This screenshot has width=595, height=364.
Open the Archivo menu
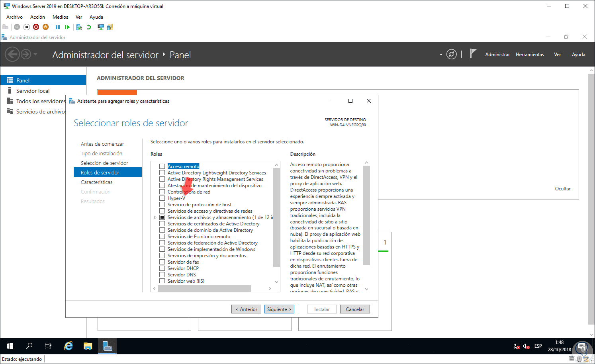click(x=14, y=17)
